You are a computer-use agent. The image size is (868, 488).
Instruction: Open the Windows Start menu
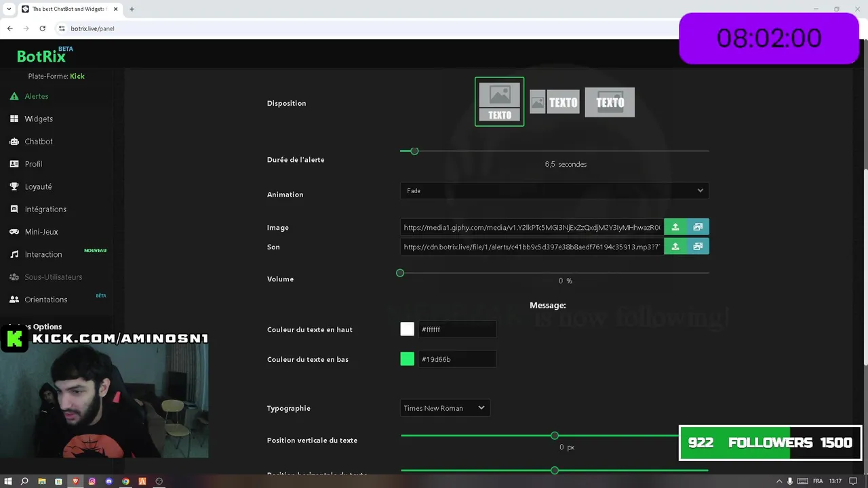tap(8, 481)
